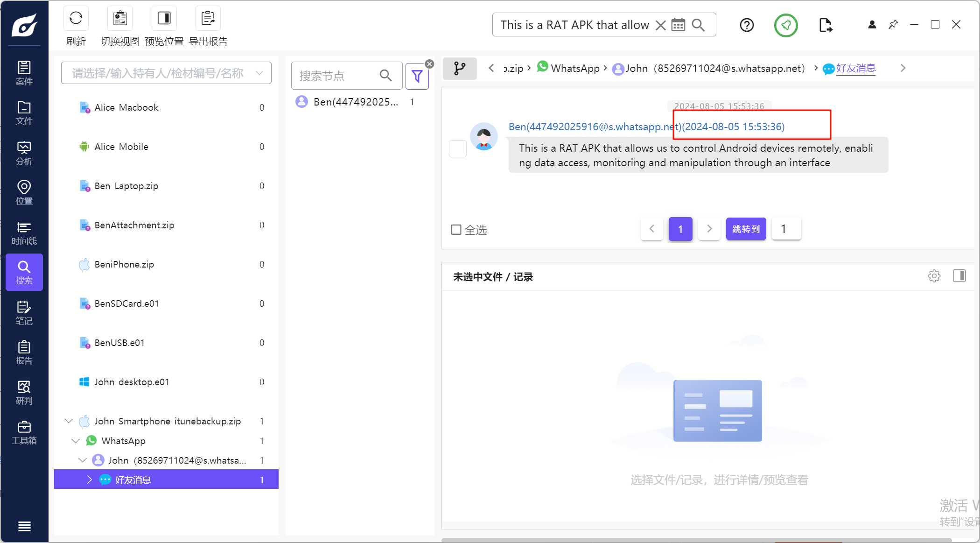Click the filter funnel icon
Image resolution: width=980 pixels, height=543 pixels.
pyautogui.click(x=417, y=76)
